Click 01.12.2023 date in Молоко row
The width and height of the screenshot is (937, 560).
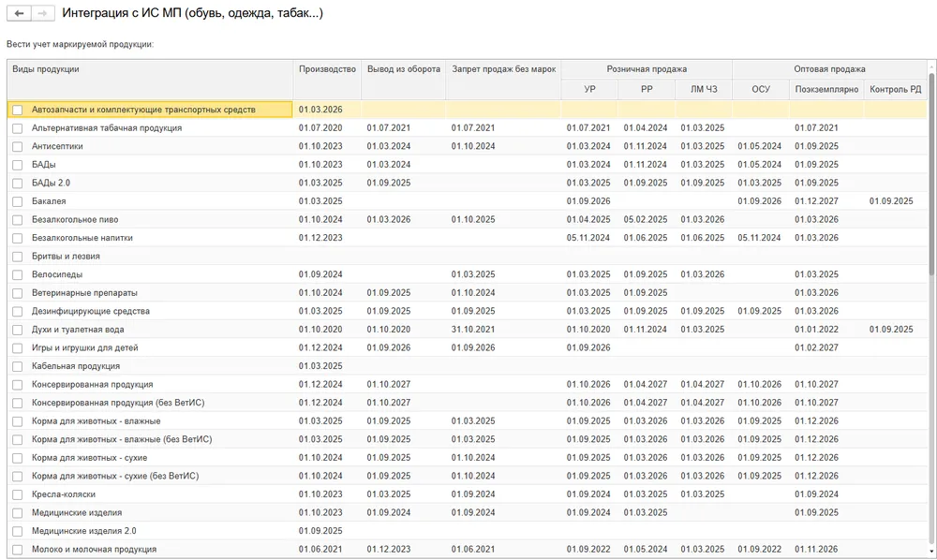[x=389, y=550]
